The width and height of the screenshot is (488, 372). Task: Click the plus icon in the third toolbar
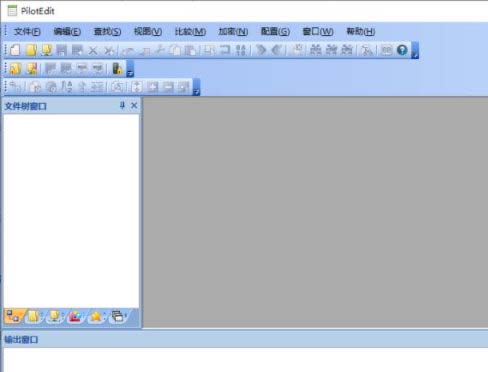click(153, 87)
